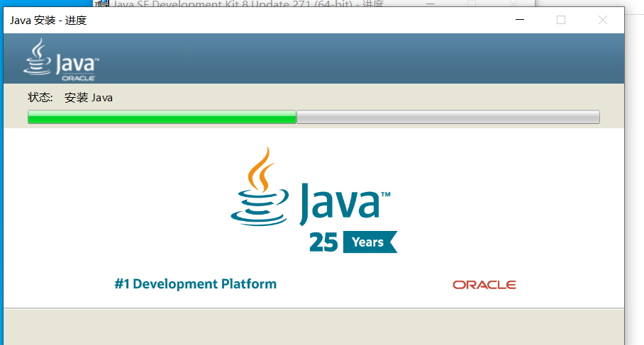The width and height of the screenshot is (644, 345).
Task: Click the Java installation progress bar
Action: 313,117
